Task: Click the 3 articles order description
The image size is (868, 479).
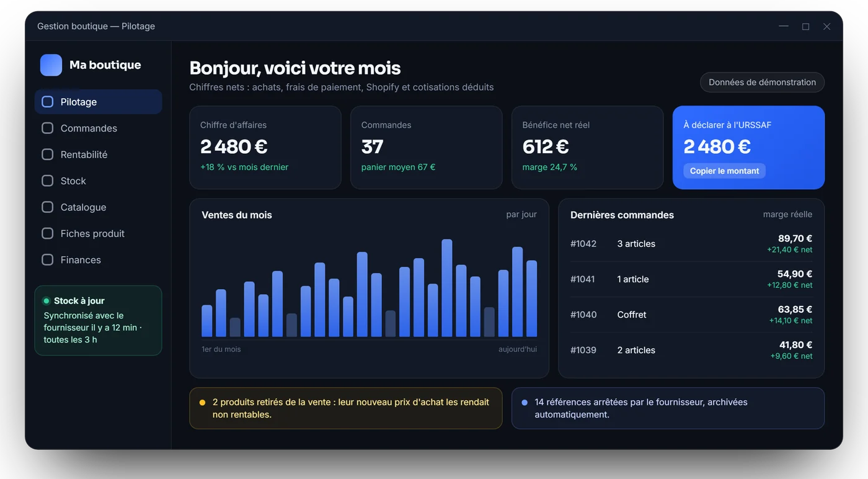Action: click(x=636, y=244)
